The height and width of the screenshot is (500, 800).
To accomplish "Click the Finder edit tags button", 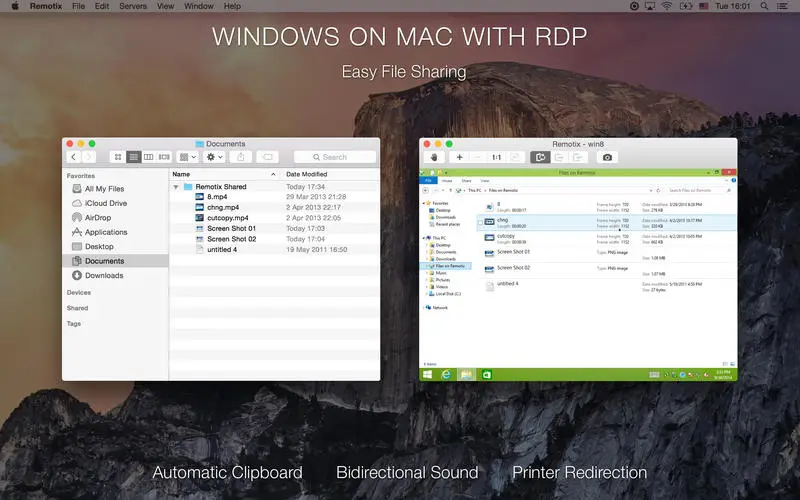I will pyautogui.click(x=267, y=157).
